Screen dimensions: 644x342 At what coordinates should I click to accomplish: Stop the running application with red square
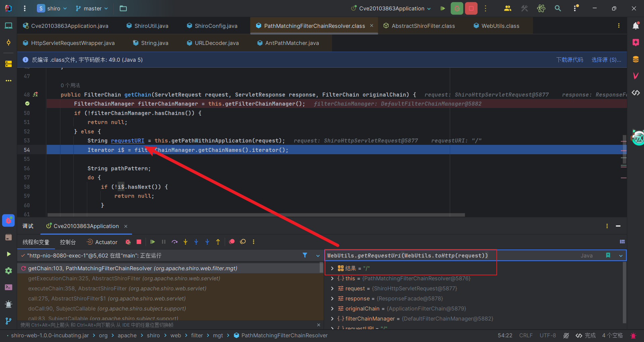tap(471, 8)
